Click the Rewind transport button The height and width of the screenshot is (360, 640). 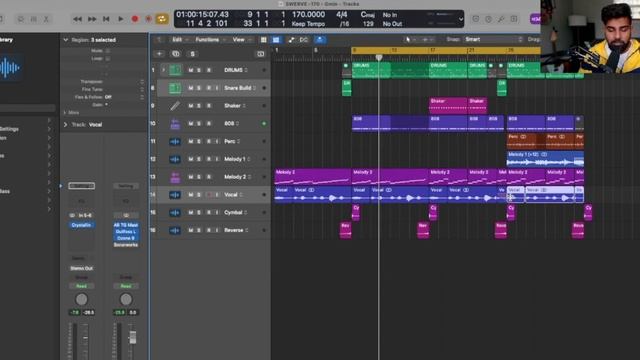[77, 19]
